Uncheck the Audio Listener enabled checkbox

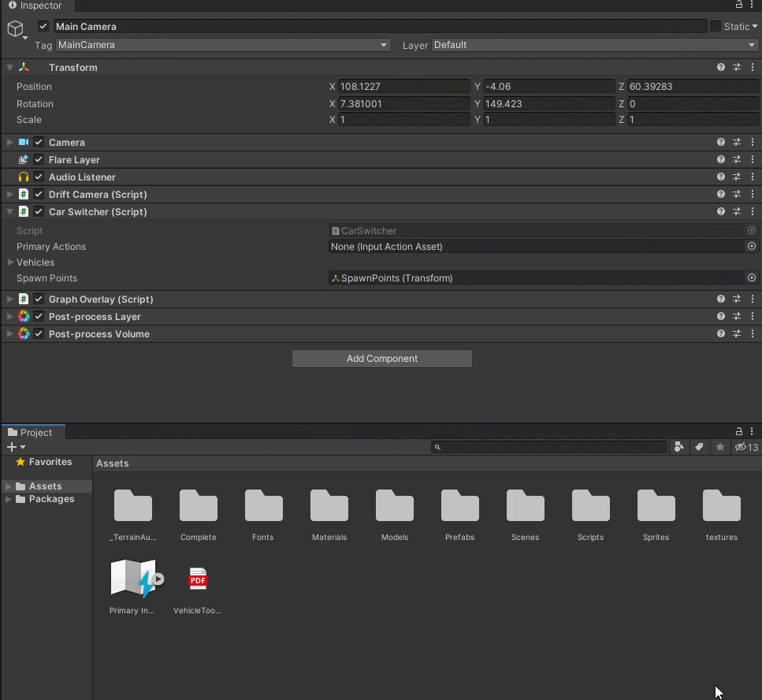pos(39,177)
